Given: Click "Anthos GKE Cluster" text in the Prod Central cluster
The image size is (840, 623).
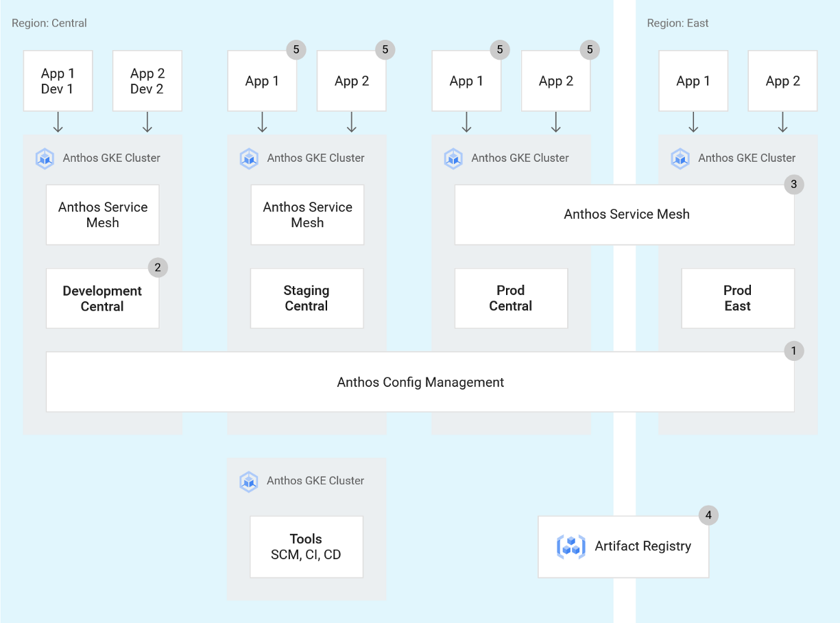Looking at the screenshot, I should (x=520, y=158).
